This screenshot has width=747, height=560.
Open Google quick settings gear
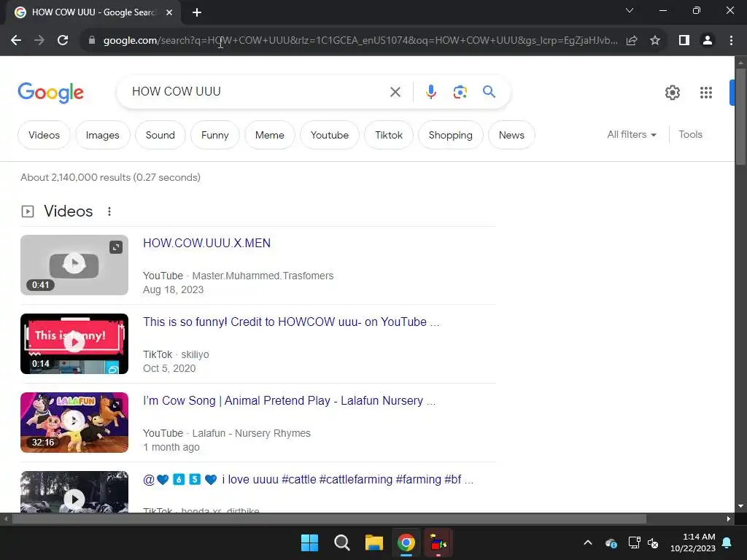tap(672, 93)
